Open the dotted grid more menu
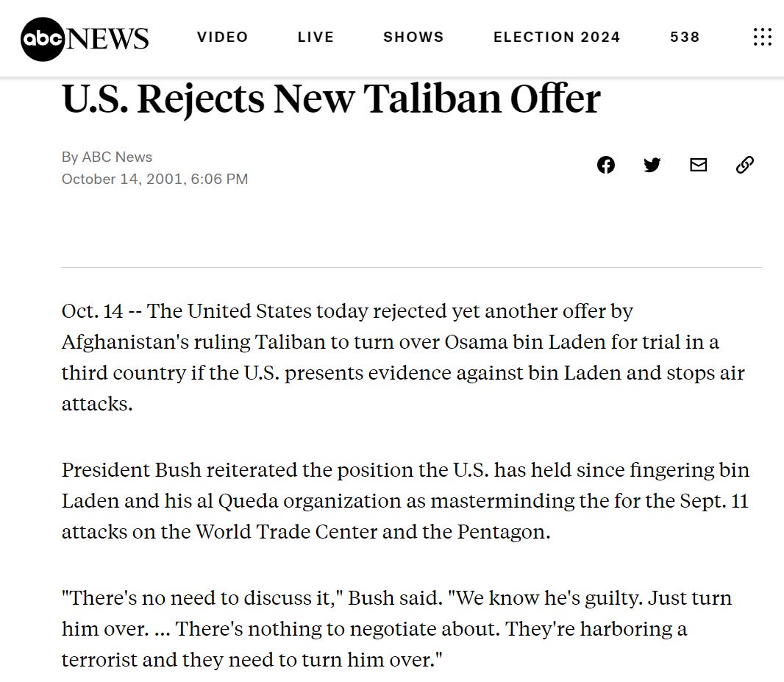 pyautogui.click(x=762, y=37)
